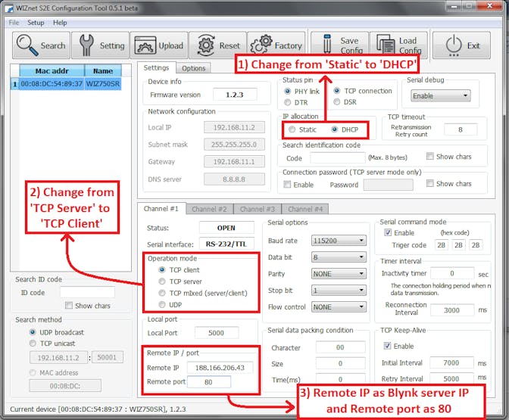Select PHY link status pin radio
This screenshot has width=509, height=420.
287,91
